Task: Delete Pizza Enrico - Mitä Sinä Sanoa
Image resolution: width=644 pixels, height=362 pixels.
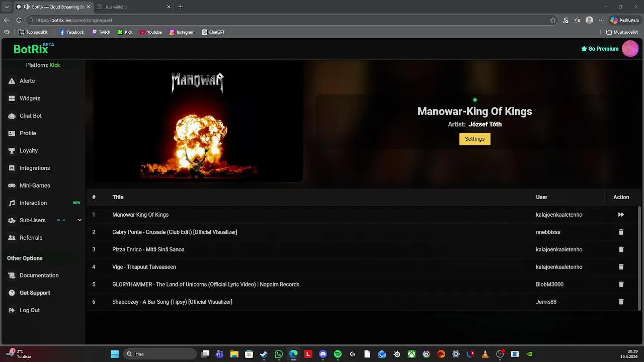Action: (621, 249)
